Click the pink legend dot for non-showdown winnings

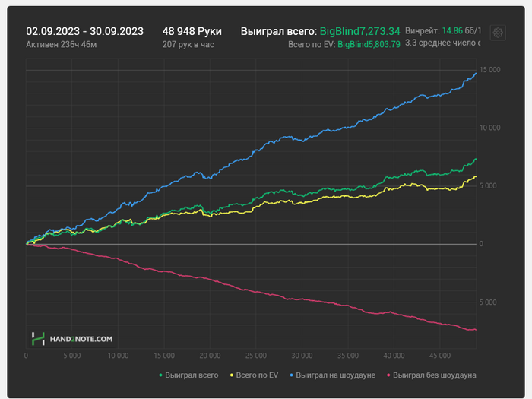388,375
